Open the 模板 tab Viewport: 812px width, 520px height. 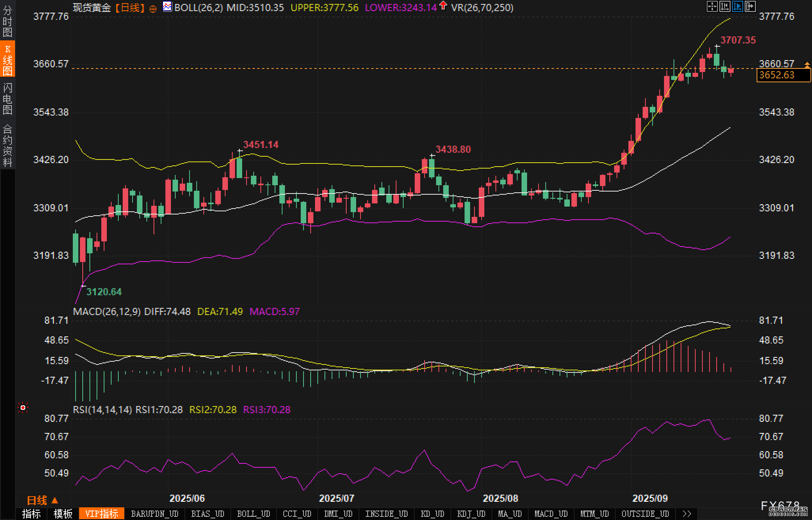point(63,514)
